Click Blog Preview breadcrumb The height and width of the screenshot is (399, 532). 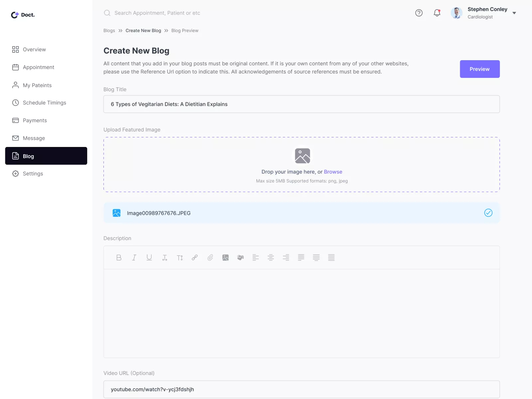click(185, 31)
